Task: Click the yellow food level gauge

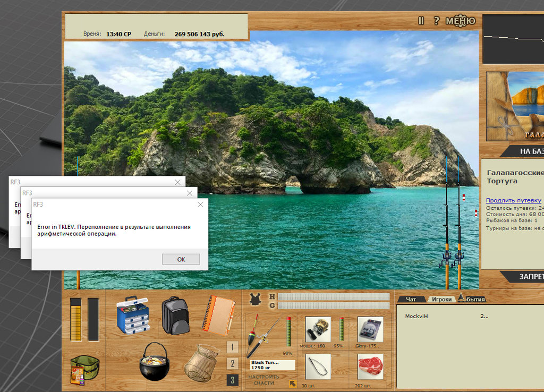Action: click(x=75, y=320)
